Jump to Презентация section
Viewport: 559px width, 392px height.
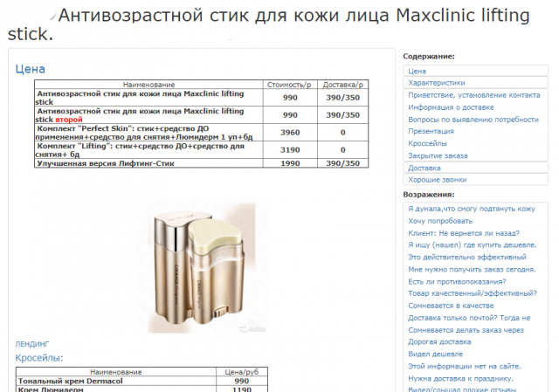coord(431,131)
